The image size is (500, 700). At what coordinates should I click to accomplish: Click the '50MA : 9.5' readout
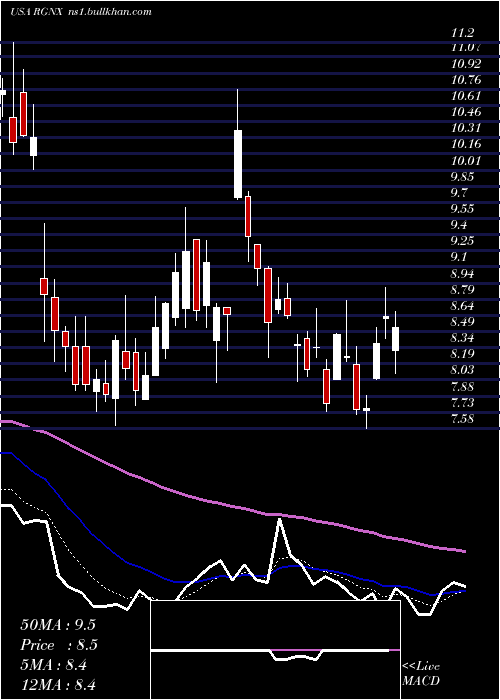[x=58, y=625]
